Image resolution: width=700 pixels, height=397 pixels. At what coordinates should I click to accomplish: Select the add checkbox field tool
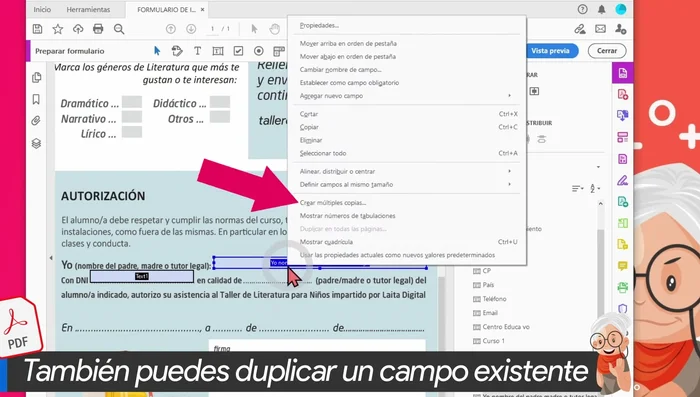click(x=238, y=51)
